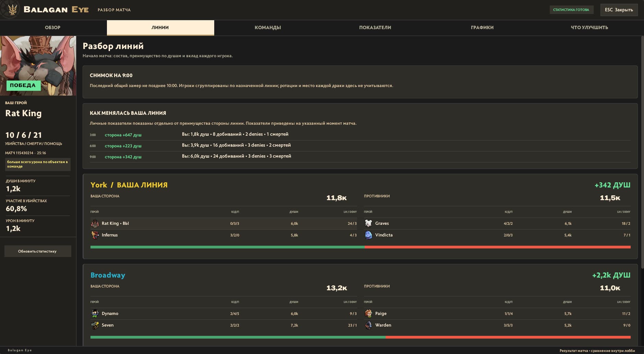
Task: Click the Paige hero icon
Action: click(x=368, y=314)
